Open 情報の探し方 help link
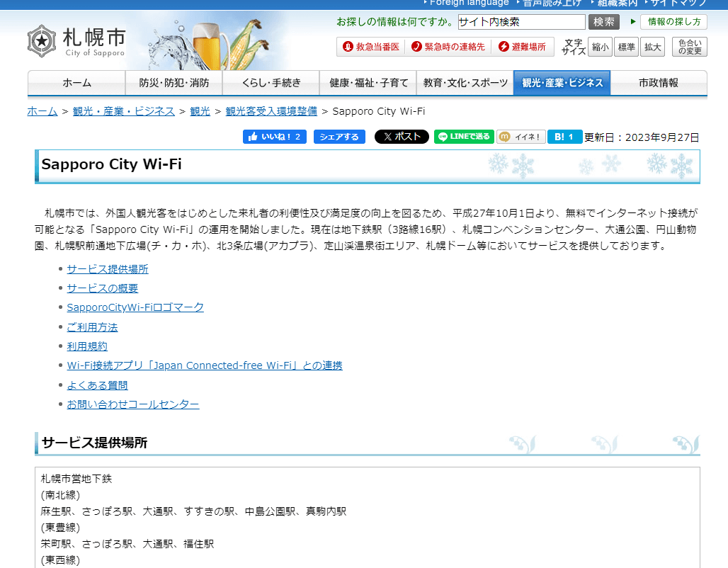This screenshot has height=568, width=728. pyautogui.click(x=673, y=22)
